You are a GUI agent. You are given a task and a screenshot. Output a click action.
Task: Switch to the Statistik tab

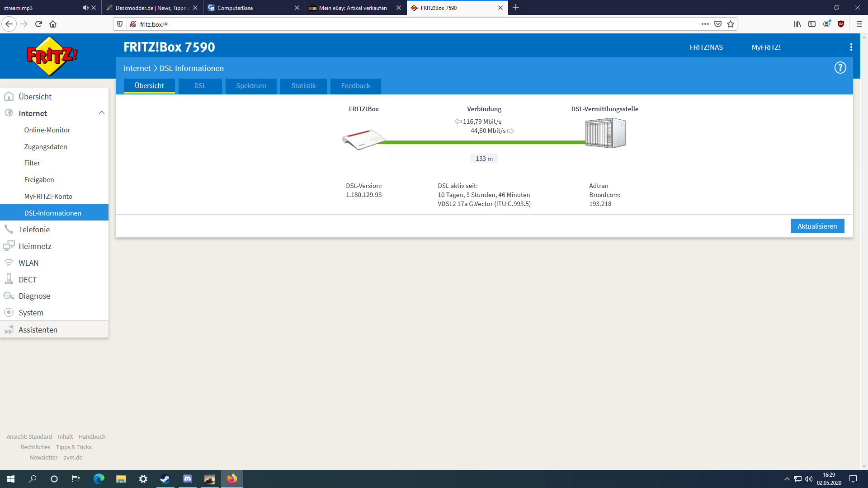(303, 86)
